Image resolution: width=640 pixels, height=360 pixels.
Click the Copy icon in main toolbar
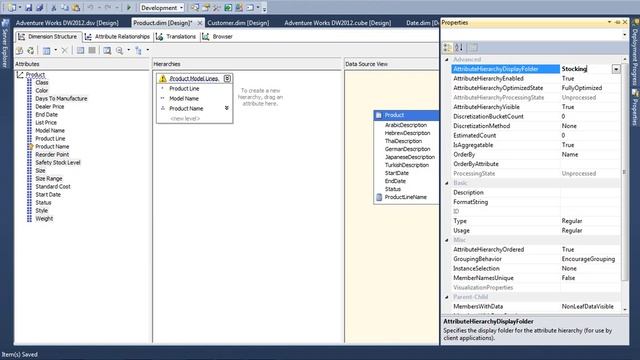pos(64,7)
